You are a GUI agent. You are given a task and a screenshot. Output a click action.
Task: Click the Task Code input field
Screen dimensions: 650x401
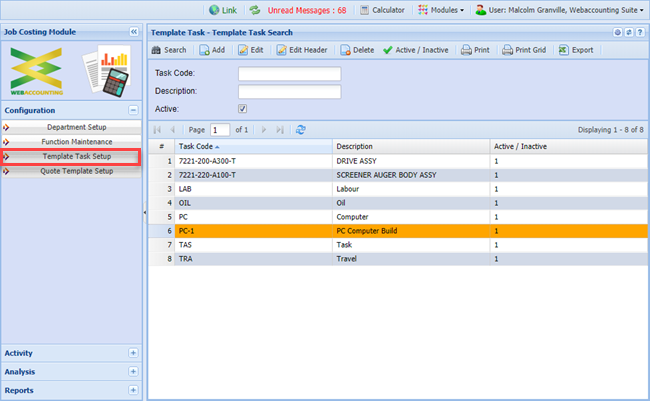tap(290, 74)
